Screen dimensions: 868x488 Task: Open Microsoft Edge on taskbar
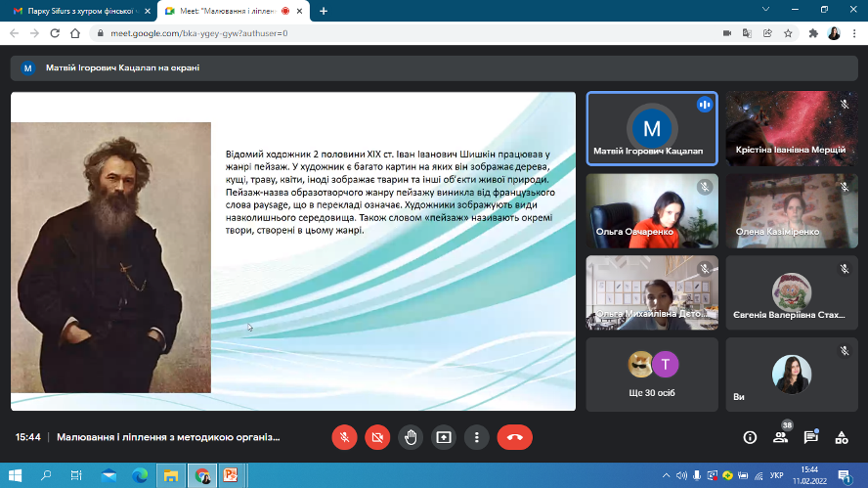140,475
